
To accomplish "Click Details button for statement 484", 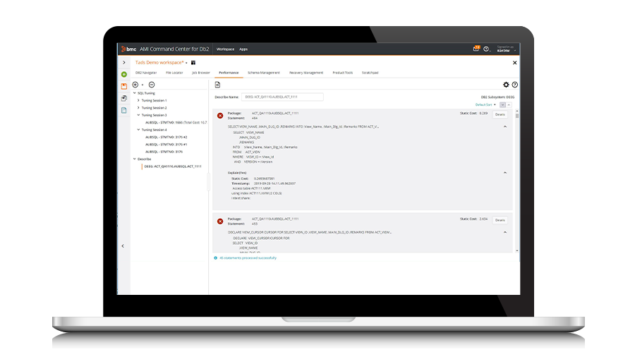I will tap(500, 114).
